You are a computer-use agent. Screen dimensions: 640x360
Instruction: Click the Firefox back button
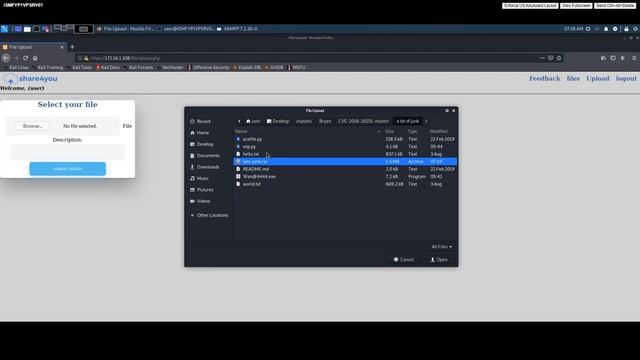(x=6, y=58)
